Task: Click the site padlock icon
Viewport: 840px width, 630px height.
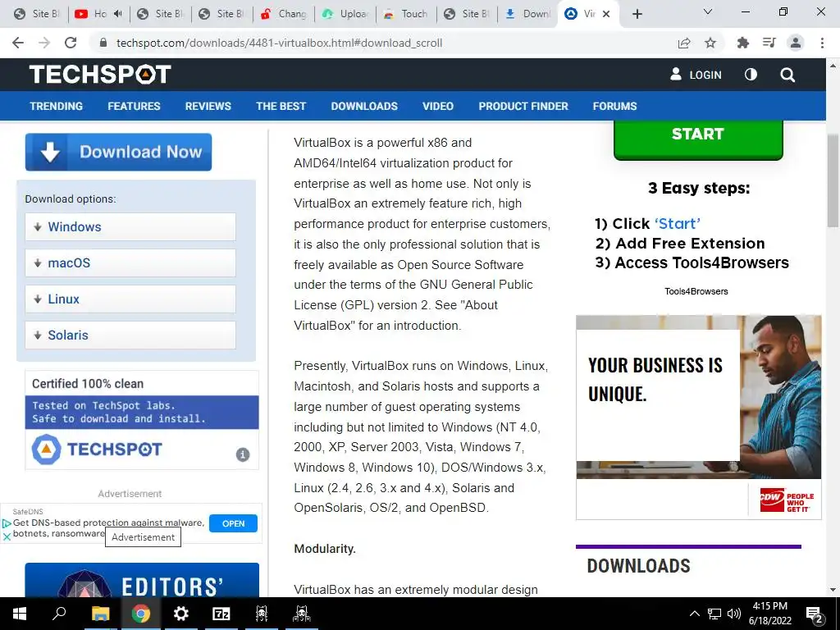Action: pos(103,43)
